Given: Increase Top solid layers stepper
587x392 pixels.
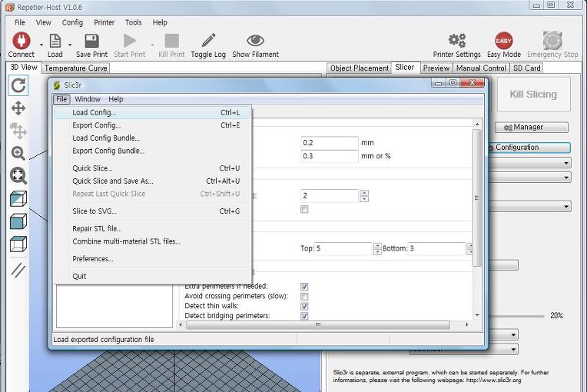Looking at the screenshot, I should 377,246.
